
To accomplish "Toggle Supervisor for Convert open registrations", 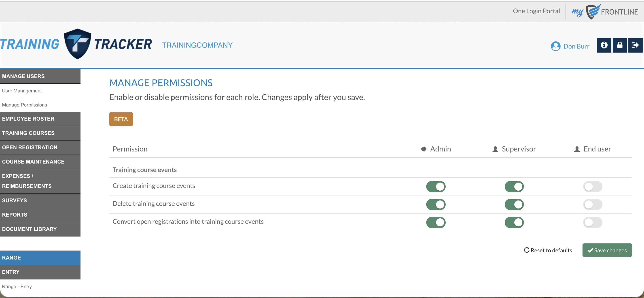I will 514,222.
